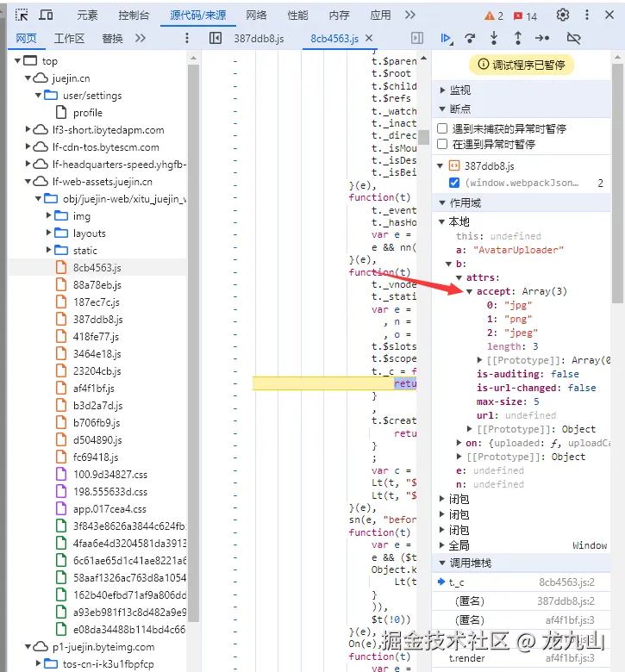This screenshot has width=625, height=672.
Task: Expand the first 闭包 closure scope
Action: [442, 499]
